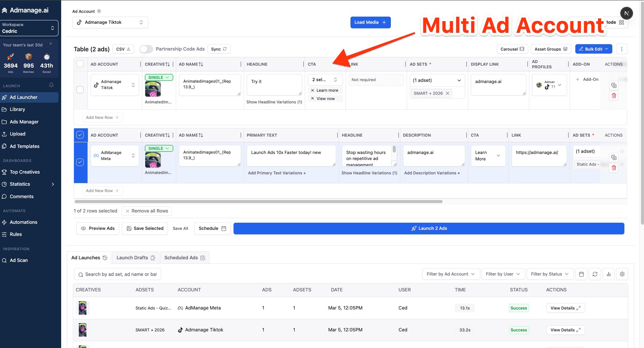The width and height of the screenshot is (644, 348).
Task: Export the table with CSV button
Action: tap(123, 49)
